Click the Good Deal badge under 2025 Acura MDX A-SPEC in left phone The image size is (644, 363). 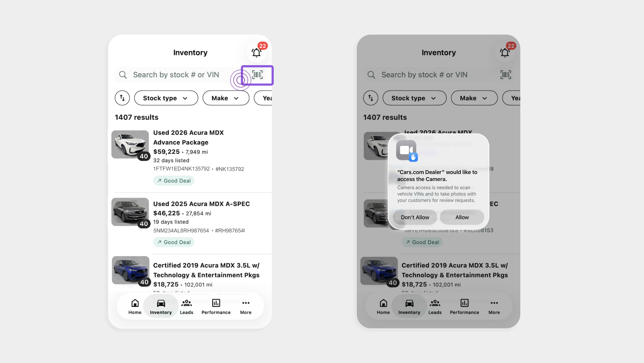click(174, 242)
